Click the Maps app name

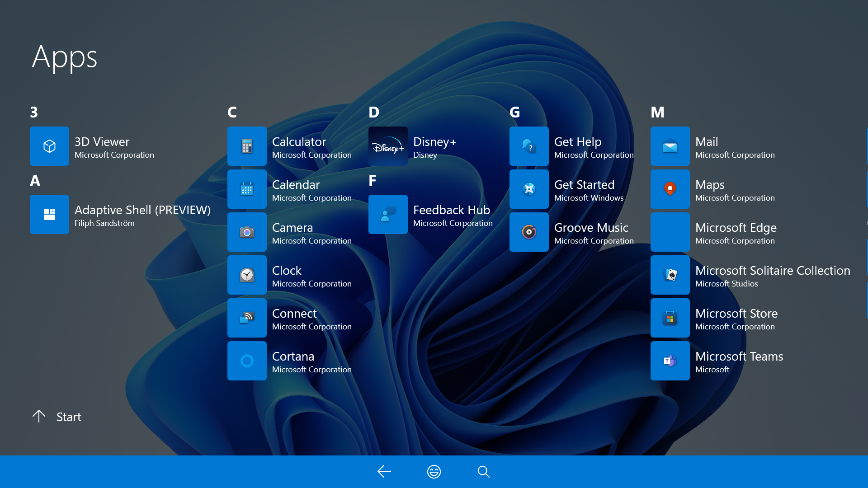click(x=710, y=185)
